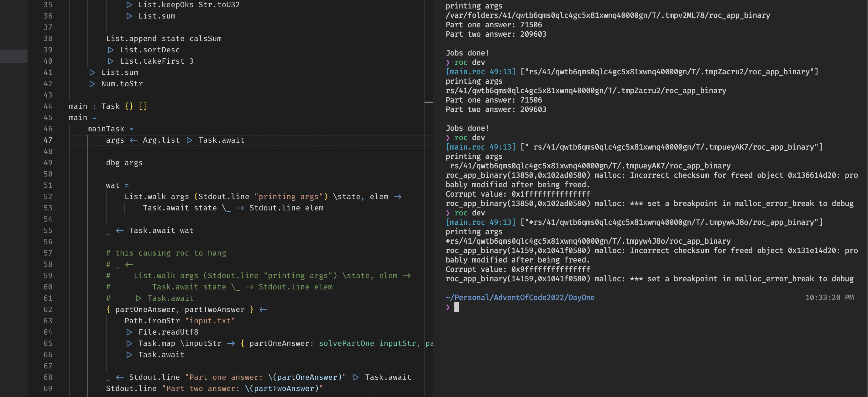Click 'List.append state calsSum' line
This screenshot has width=868, height=397.
(164, 39)
